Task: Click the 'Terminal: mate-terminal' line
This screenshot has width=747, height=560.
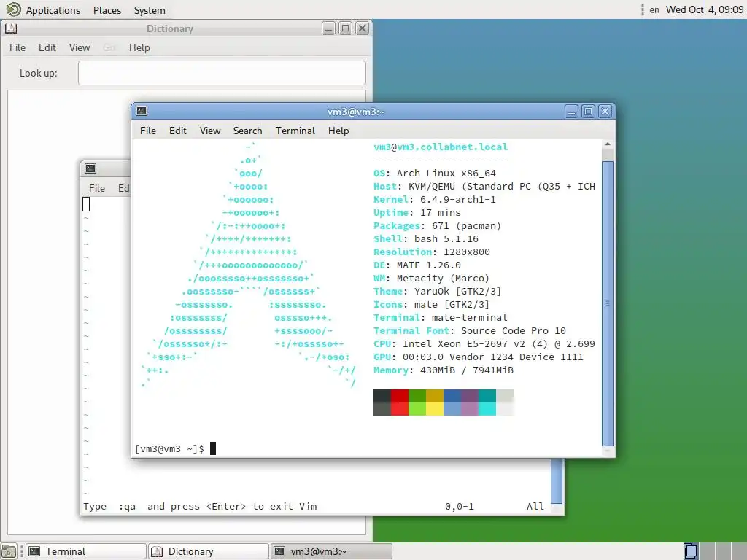Action: (x=440, y=318)
